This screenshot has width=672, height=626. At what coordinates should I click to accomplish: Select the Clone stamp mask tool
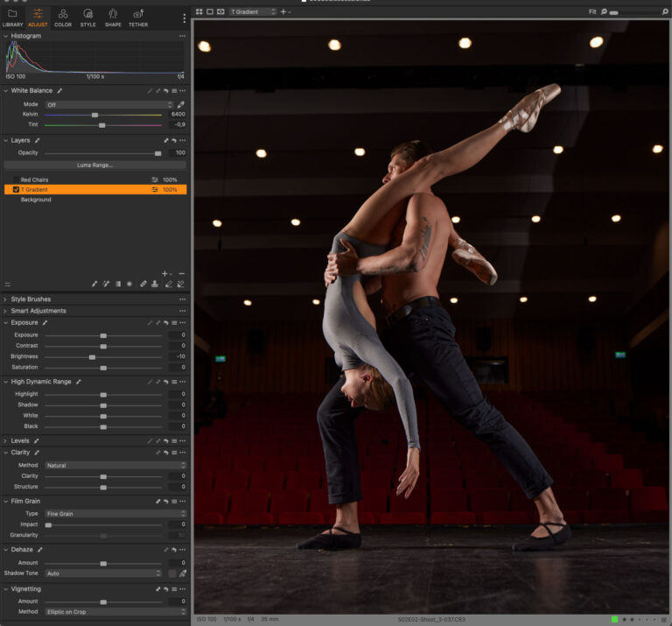pos(155,284)
